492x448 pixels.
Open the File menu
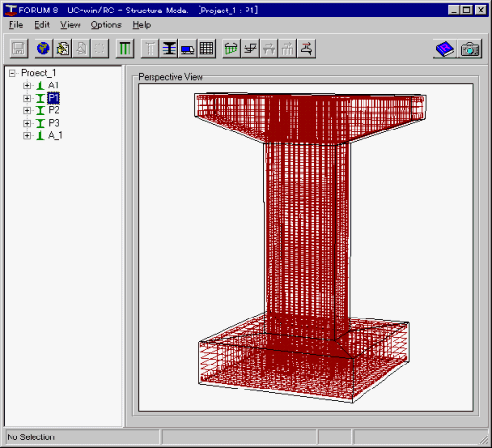[x=15, y=25]
